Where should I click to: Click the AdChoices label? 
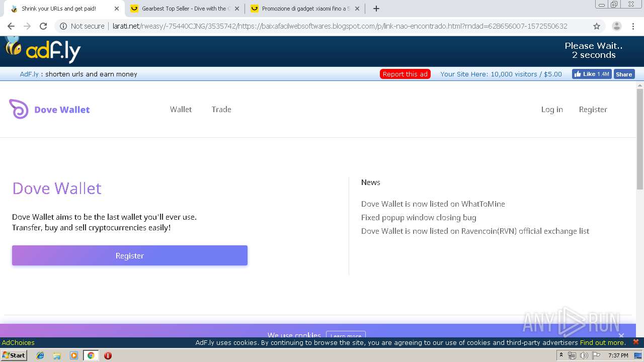pos(18,342)
